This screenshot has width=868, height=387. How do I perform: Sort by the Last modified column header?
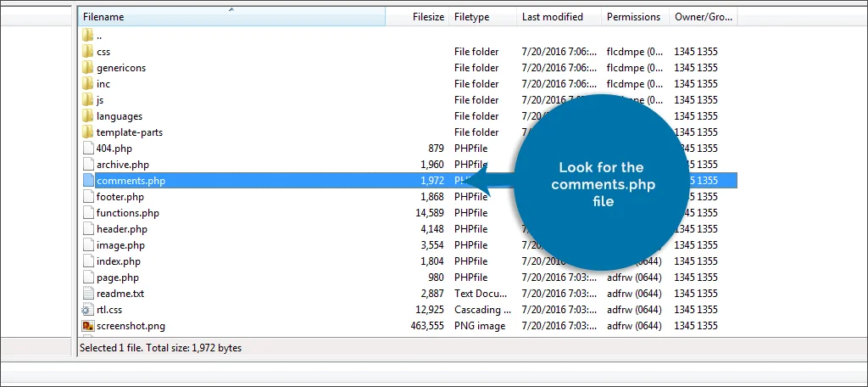point(559,17)
